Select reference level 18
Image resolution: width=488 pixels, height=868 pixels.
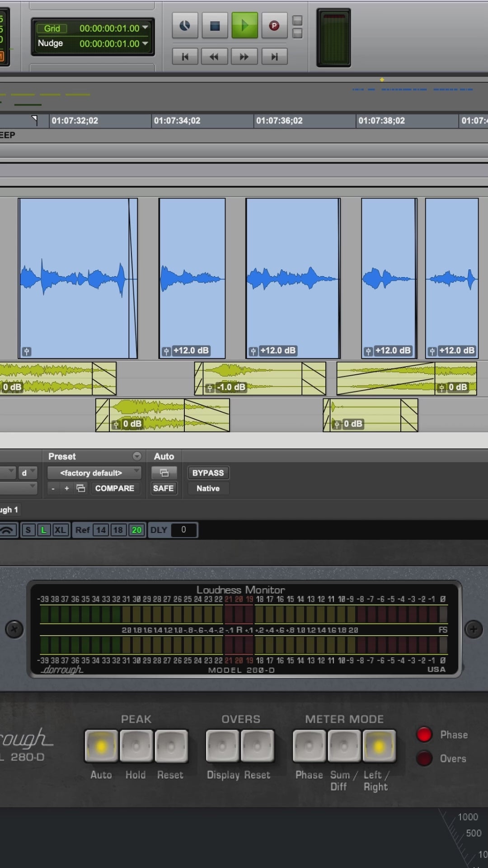point(118,530)
